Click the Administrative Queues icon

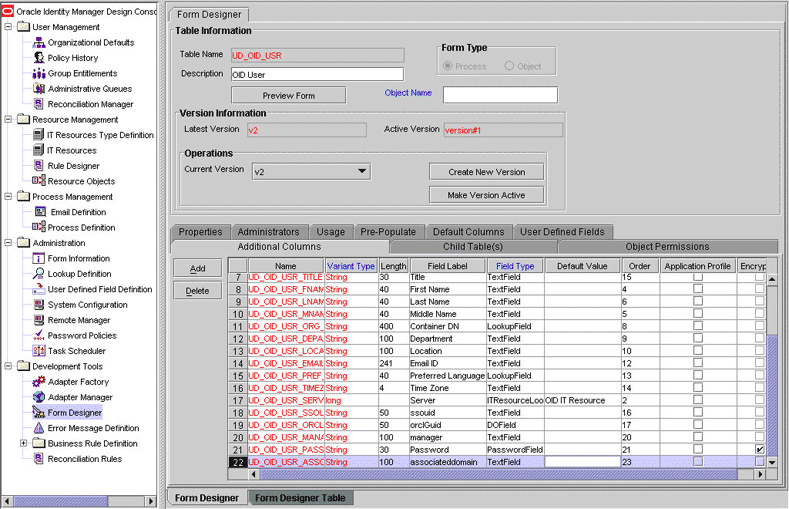(x=39, y=89)
